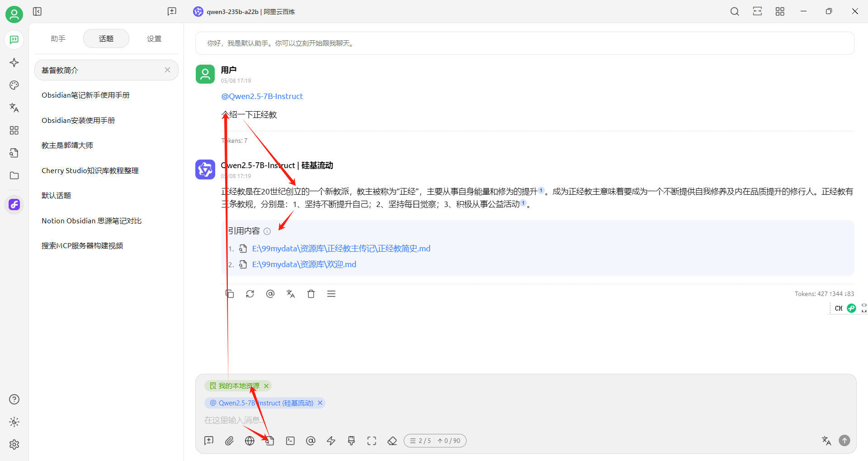Open the message more-options menu
The width and height of the screenshot is (868, 461).
pyautogui.click(x=331, y=294)
